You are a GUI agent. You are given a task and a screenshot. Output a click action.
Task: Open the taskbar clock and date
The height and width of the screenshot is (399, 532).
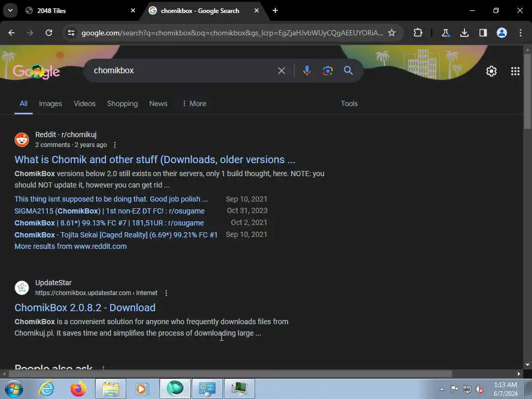pos(506,389)
